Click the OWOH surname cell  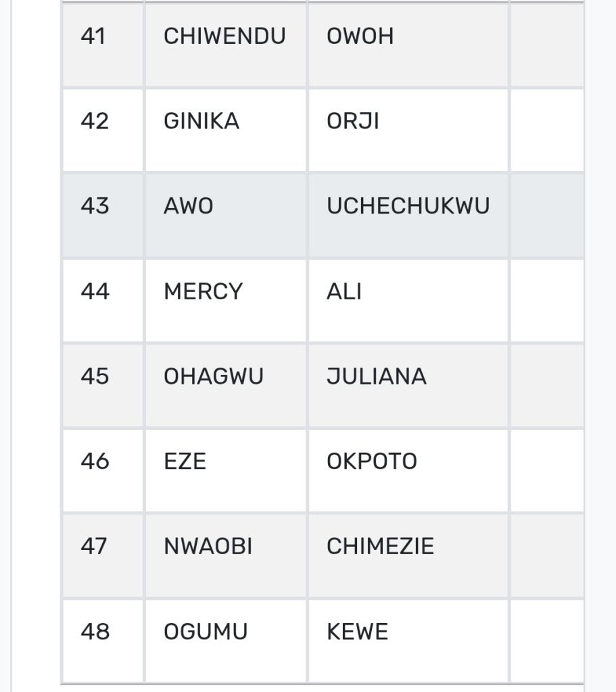360,36
